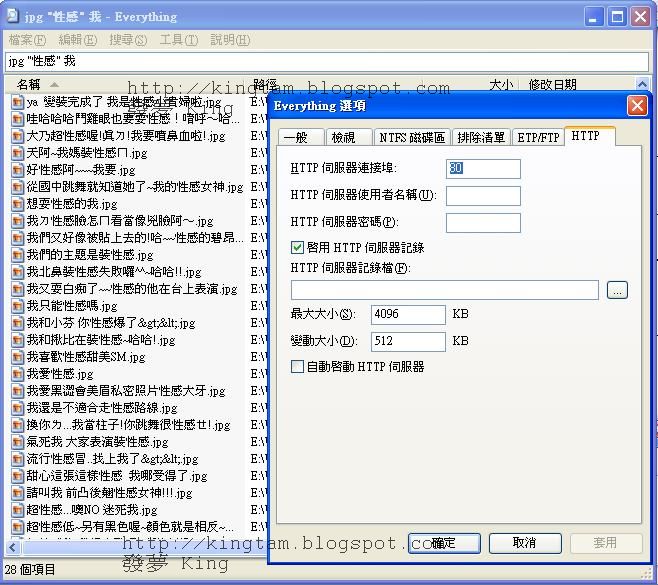Click the file icon beside 好性感阿~~~我要.jpg
The width and height of the screenshot is (658, 585).
17,170
